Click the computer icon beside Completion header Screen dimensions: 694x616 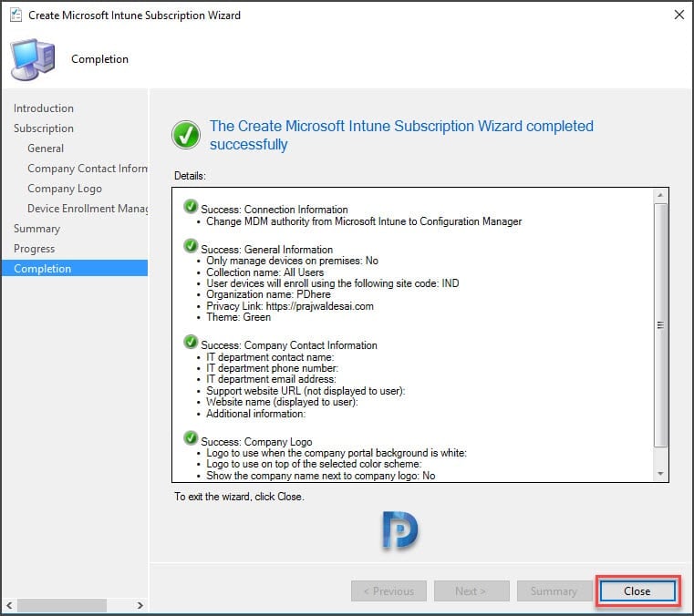pyautogui.click(x=32, y=59)
